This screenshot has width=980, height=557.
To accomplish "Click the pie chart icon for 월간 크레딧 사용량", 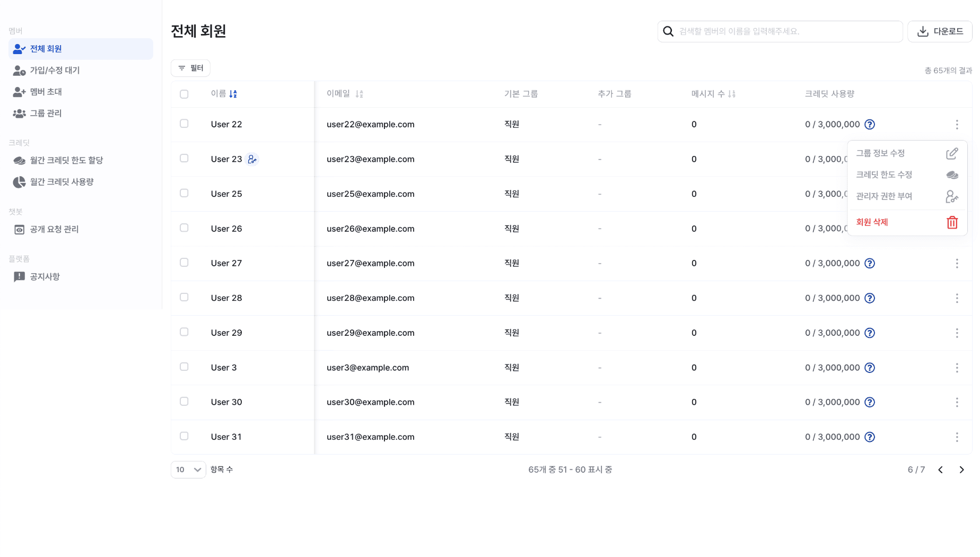I will (19, 181).
